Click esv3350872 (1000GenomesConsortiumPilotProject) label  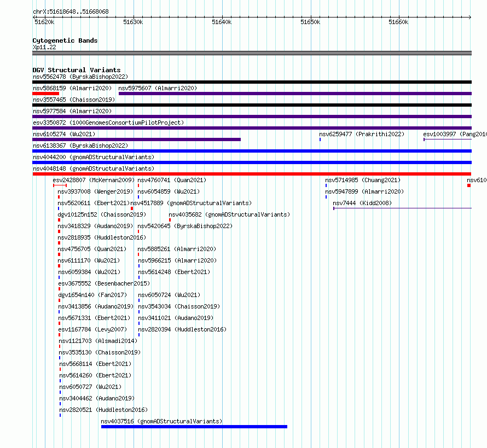click(108, 123)
